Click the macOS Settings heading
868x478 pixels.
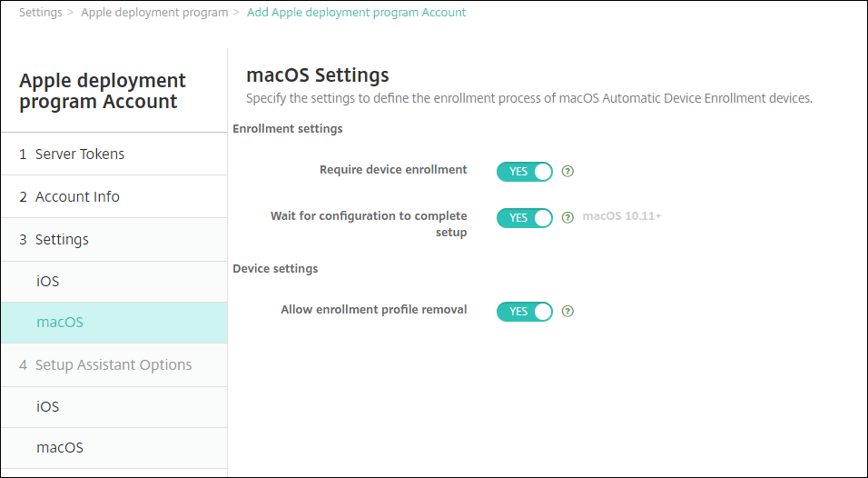[318, 75]
